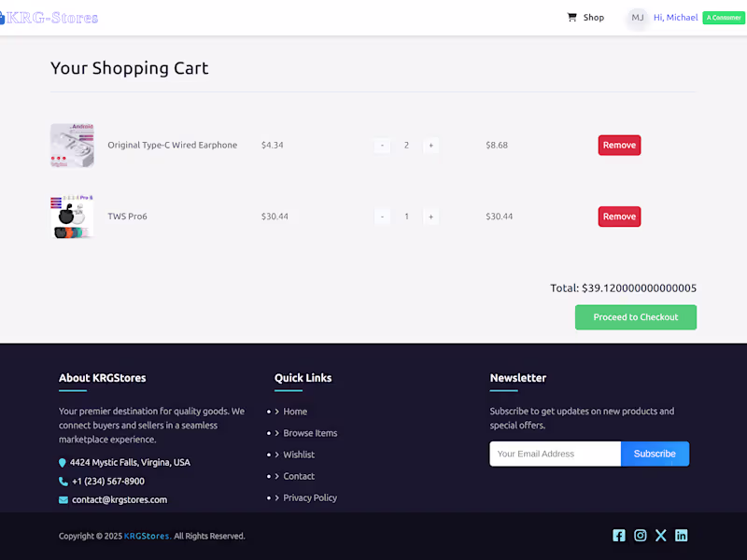Expand the chevron next to Contact
The height and width of the screenshot is (560, 747).
pos(275,476)
